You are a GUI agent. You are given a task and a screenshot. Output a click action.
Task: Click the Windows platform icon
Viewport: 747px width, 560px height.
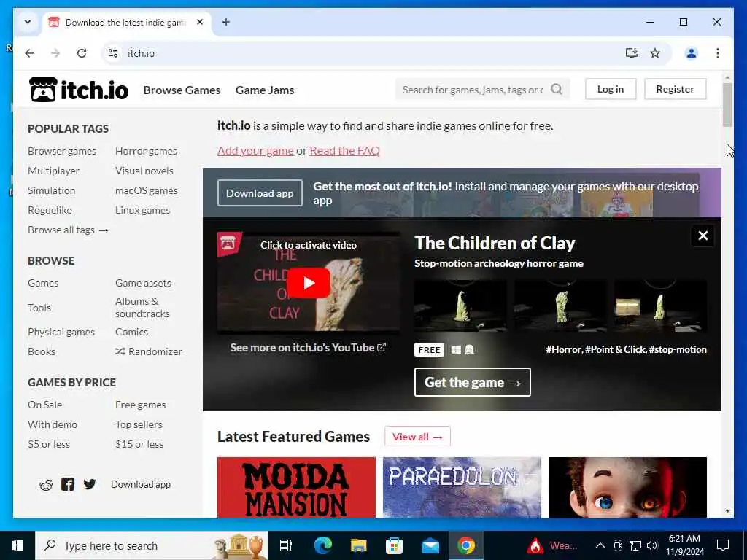tap(456, 350)
